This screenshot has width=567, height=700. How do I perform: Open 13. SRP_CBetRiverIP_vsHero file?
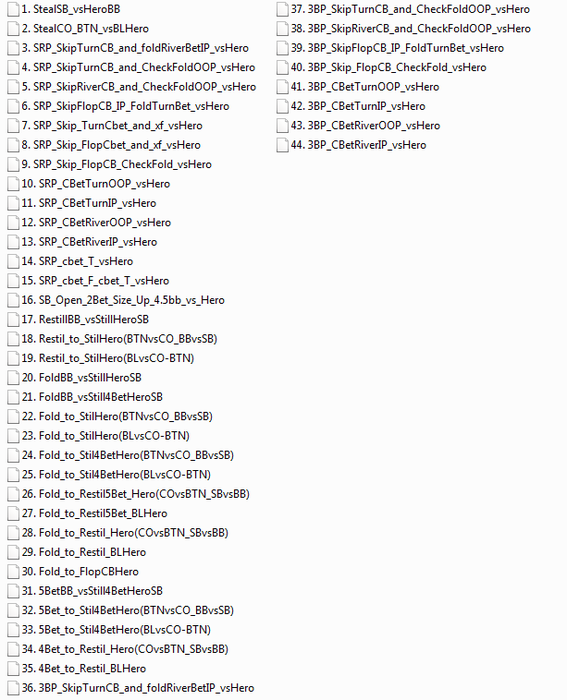click(x=89, y=242)
